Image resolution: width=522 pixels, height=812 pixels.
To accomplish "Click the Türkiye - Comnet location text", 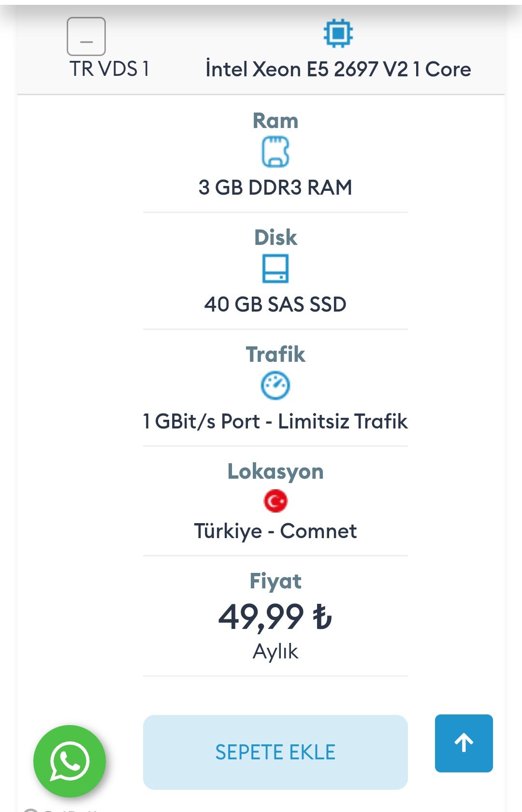I will [x=275, y=531].
